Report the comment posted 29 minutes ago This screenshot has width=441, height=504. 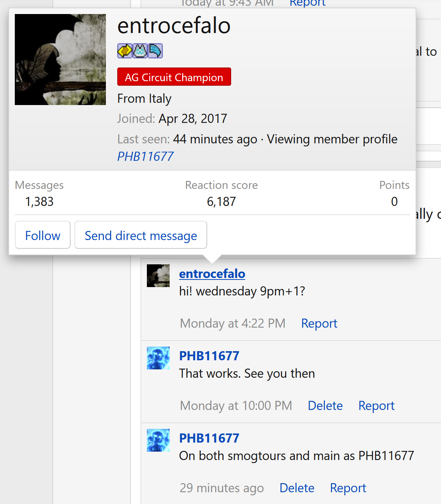pos(348,488)
